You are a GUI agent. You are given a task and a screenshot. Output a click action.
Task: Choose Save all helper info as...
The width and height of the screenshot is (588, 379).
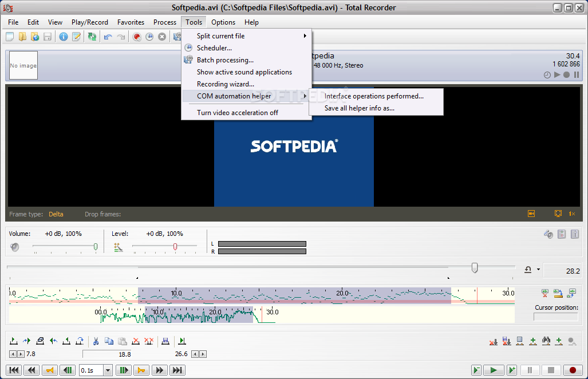376,108
